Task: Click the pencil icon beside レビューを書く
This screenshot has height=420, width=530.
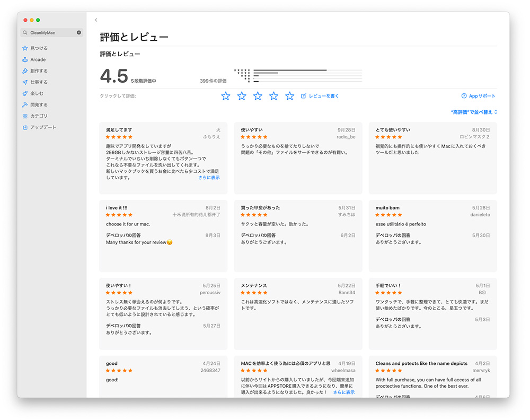Action: pyautogui.click(x=303, y=96)
